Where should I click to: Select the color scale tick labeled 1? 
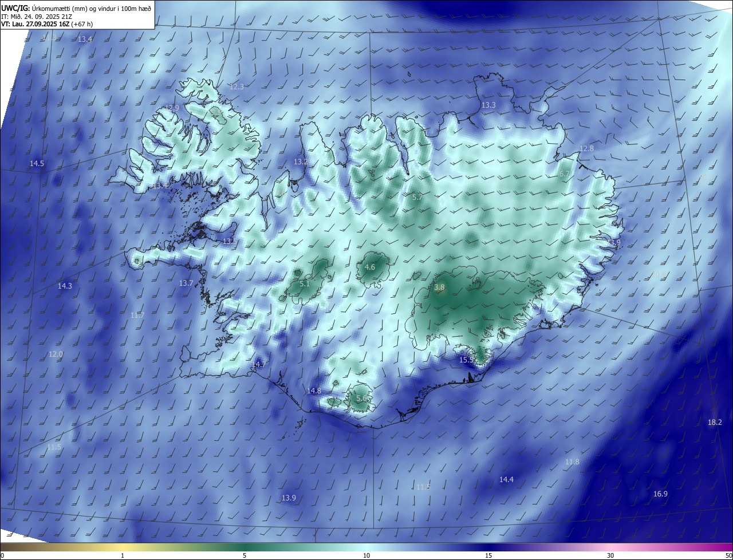pyautogui.click(x=123, y=555)
